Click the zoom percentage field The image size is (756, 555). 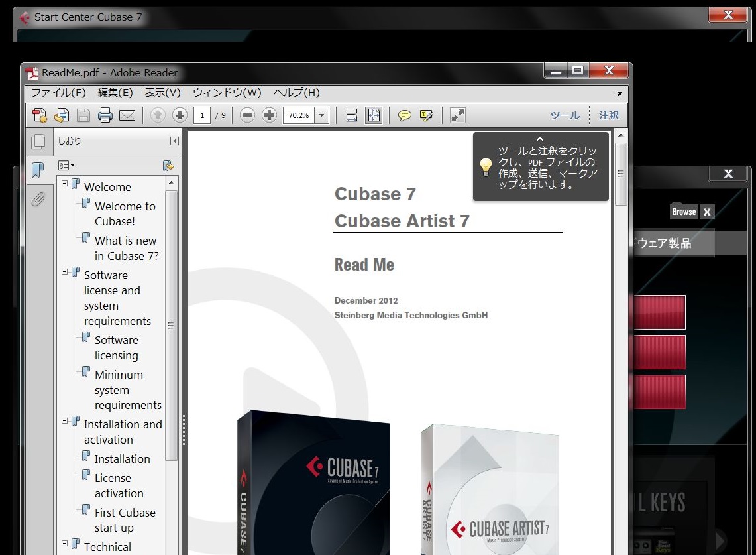[299, 115]
